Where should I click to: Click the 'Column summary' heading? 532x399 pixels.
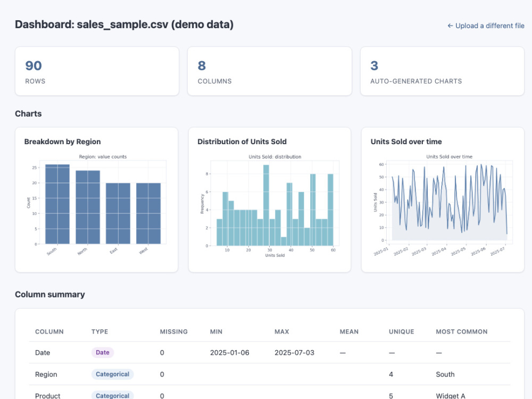pos(50,295)
